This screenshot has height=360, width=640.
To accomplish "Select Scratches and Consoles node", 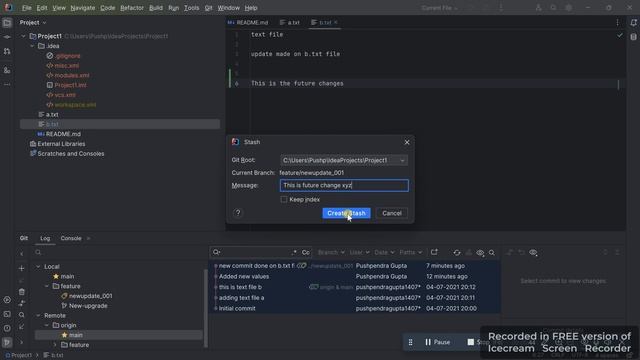I will [x=67, y=153].
